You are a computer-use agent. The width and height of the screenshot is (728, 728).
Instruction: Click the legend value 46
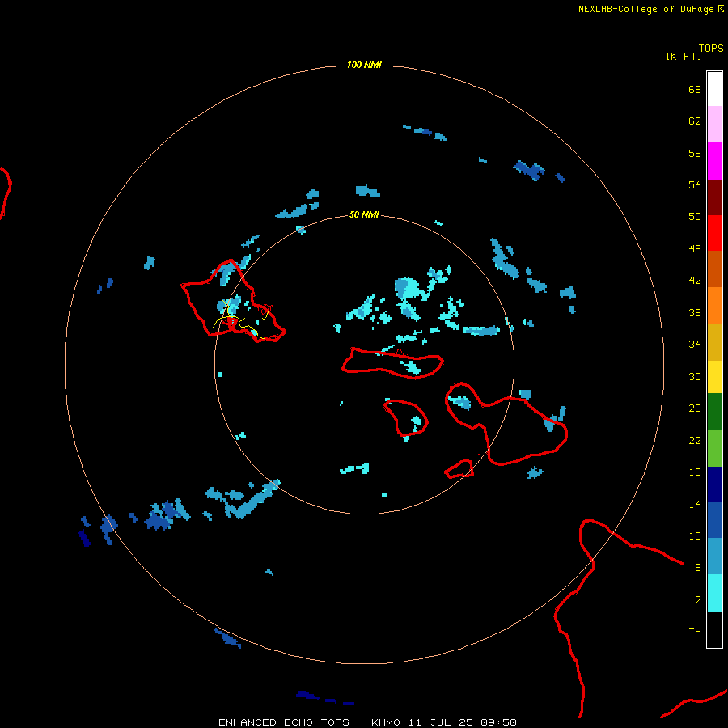(695, 249)
